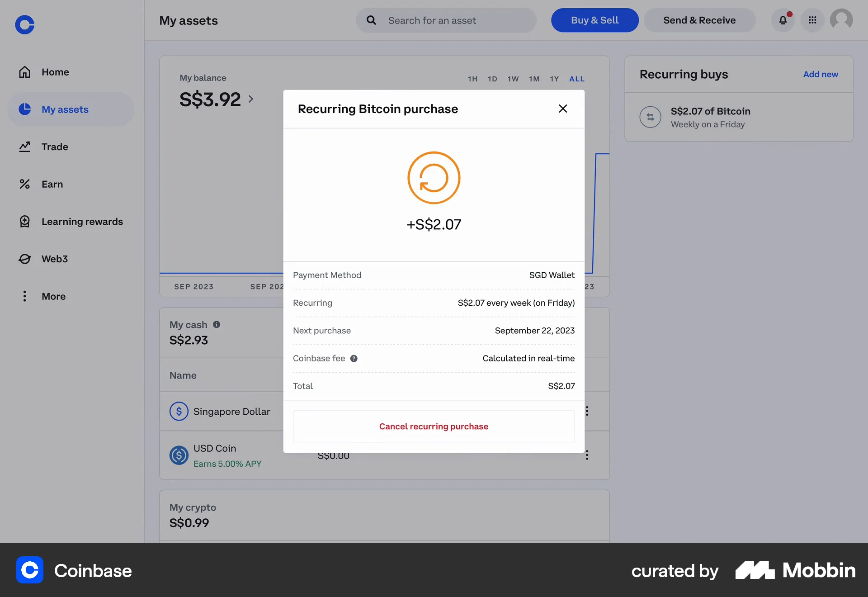Select the 1Y chart timeframe
The height and width of the screenshot is (597, 868).
click(554, 79)
